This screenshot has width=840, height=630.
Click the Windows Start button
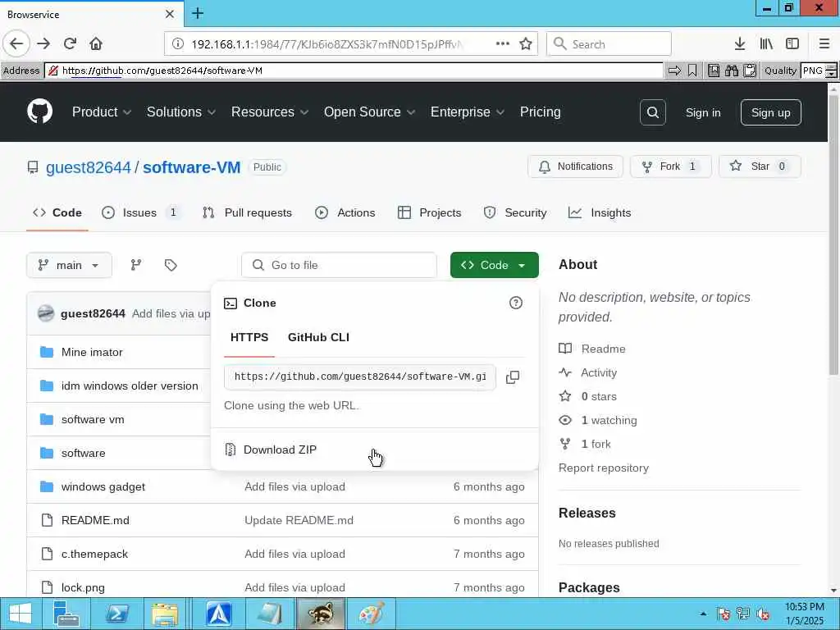[x=21, y=614]
